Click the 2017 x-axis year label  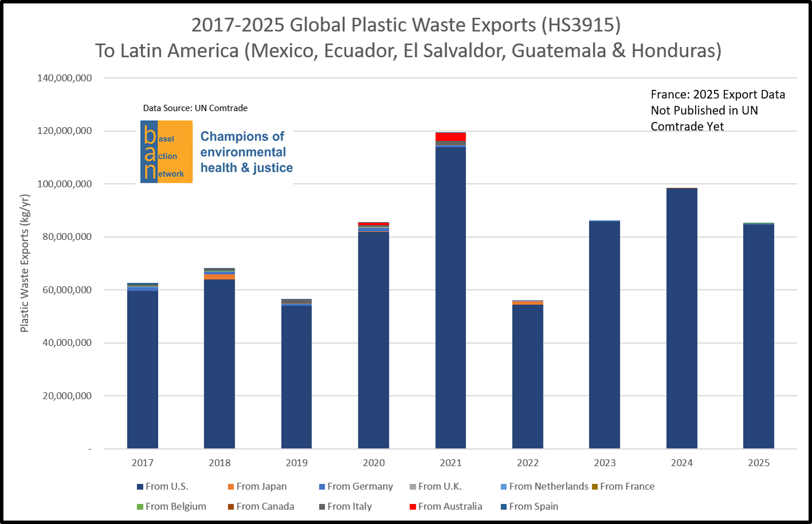point(143,463)
